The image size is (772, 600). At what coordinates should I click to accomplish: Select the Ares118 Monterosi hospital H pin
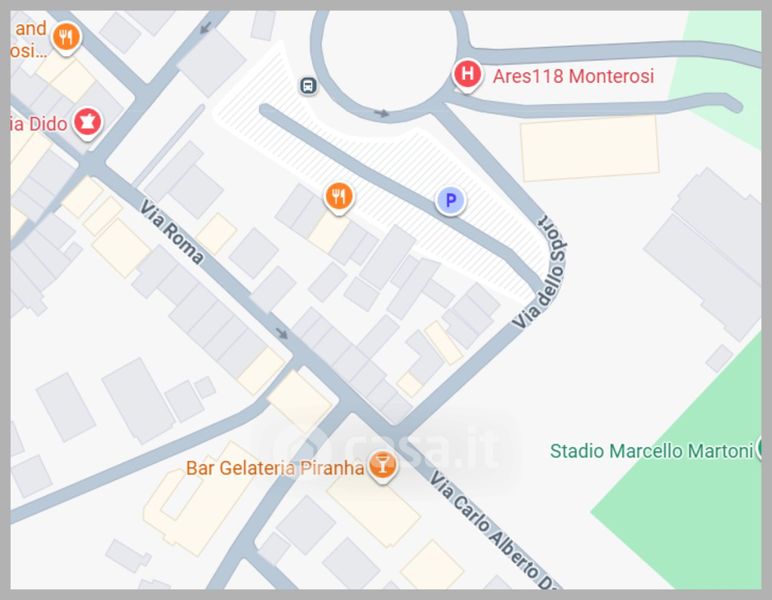[x=467, y=75]
